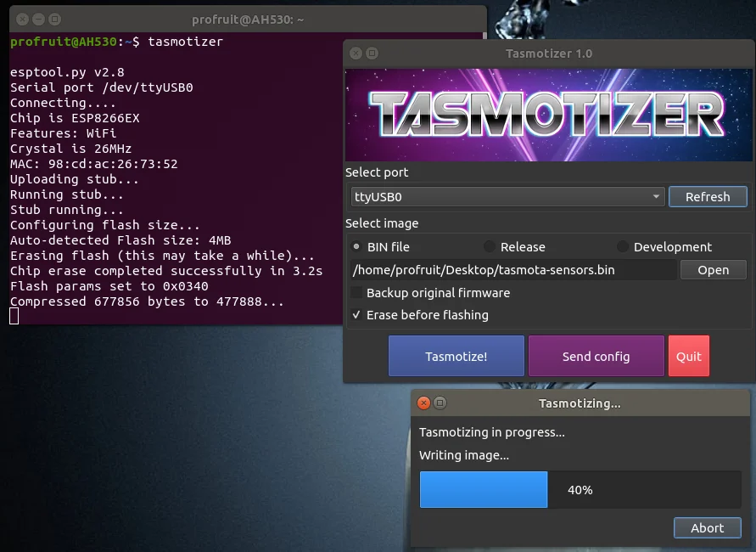Viewport: 756px width, 552px height.
Task: Click the 'profruit@AH530' terminal prompt
Action: [64, 42]
